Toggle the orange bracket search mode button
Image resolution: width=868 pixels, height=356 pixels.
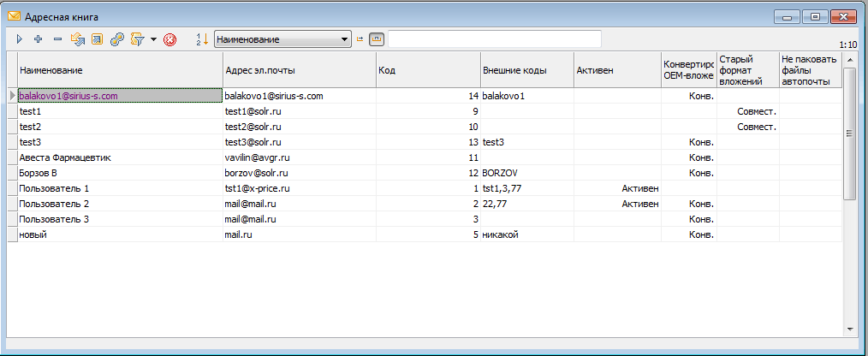[376, 39]
